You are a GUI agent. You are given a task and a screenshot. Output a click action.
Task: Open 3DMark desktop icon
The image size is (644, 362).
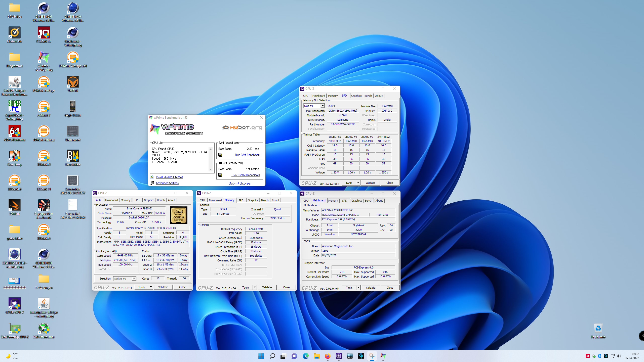pyautogui.click(x=15, y=207)
